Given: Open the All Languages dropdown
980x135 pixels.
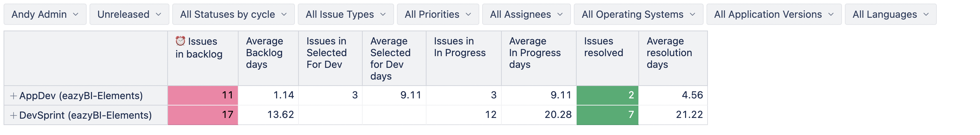Looking at the screenshot, I should pos(890,15).
